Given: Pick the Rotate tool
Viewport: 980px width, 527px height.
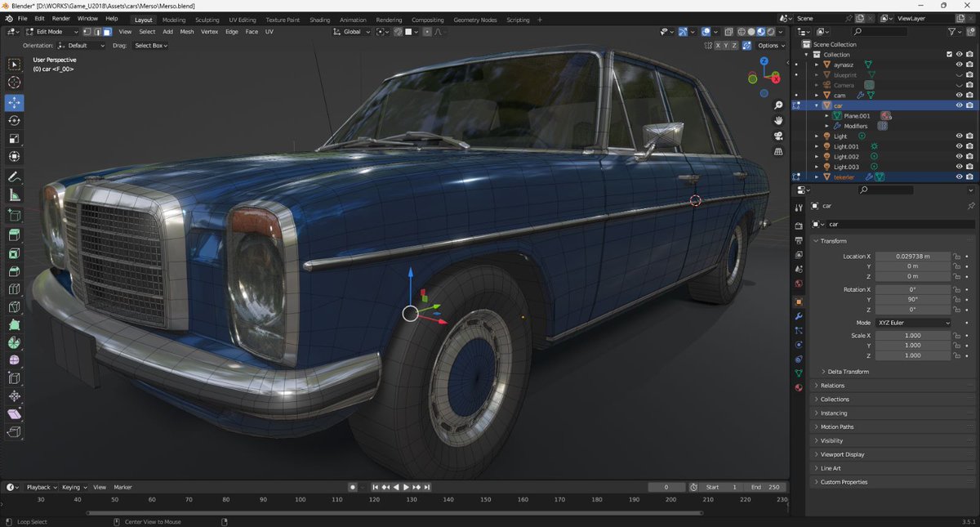Looking at the screenshot, I should coord(14,121).
